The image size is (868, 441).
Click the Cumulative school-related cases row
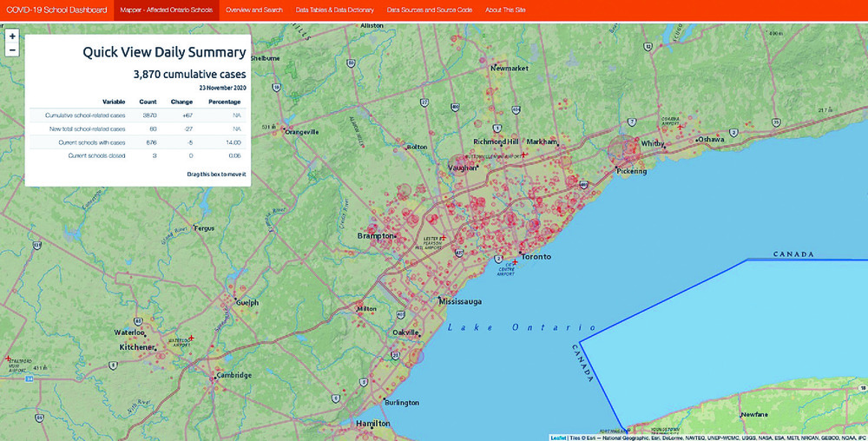137,115
